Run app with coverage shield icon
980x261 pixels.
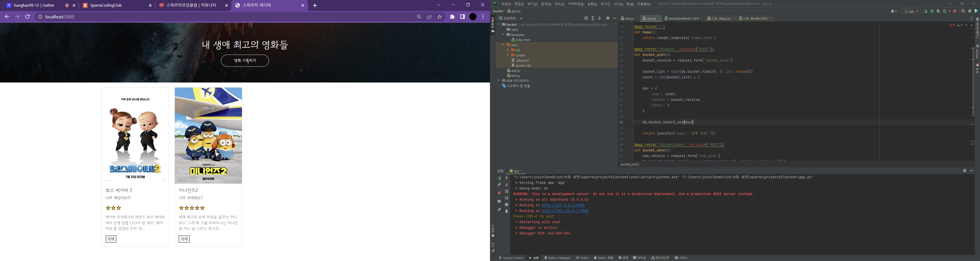pos(939,11)
